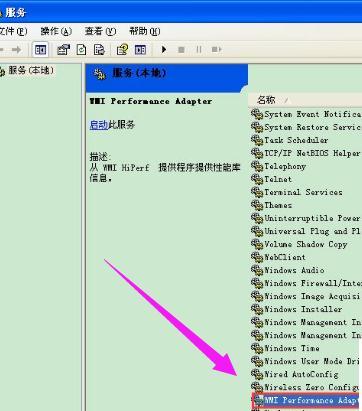Screen dimensions: 362x411
Task: Click the Help question mark icon
Action: (x=122, y=50)
